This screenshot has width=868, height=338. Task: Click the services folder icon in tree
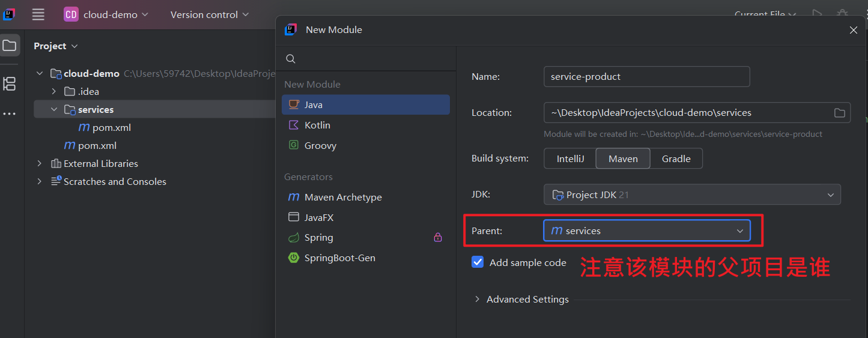[x=70, y=109]
